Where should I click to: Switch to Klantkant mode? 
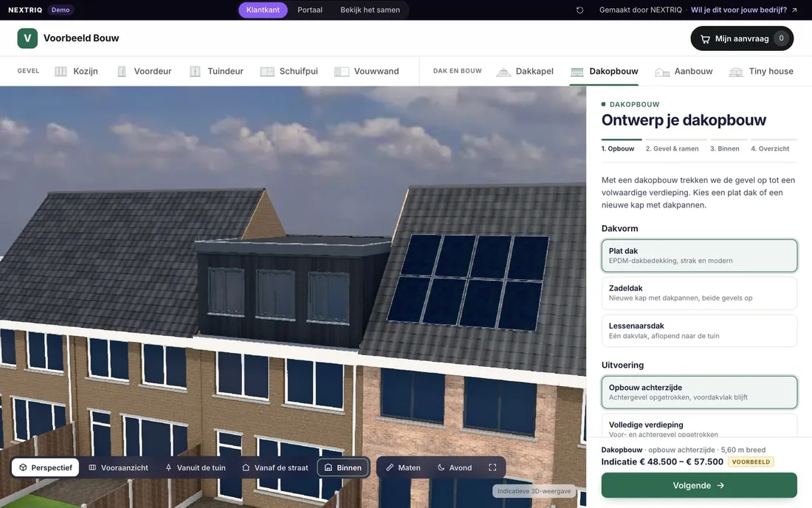[x=263, y=10]
